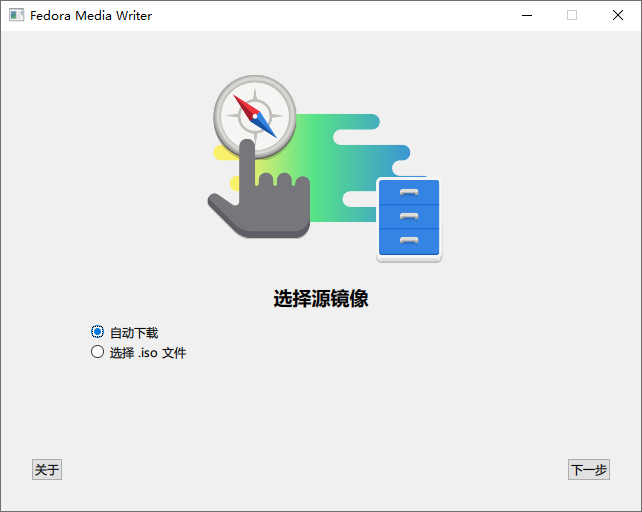Open the 关于 about dialog

coord(47,470)
